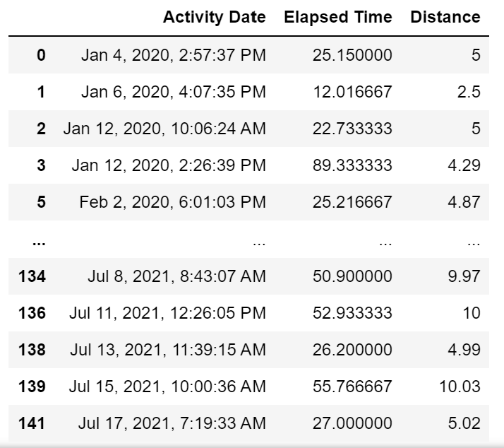Click elapsed time value 25.150000
The width and height of the screenshot is (504, 448).
point(352,55)
